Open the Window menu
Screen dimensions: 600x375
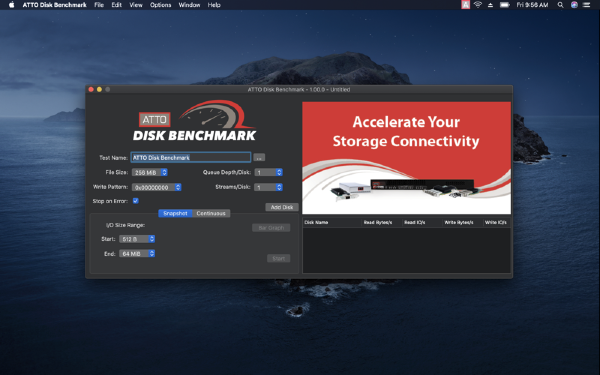pyautogui.click(x=189, y=5)
